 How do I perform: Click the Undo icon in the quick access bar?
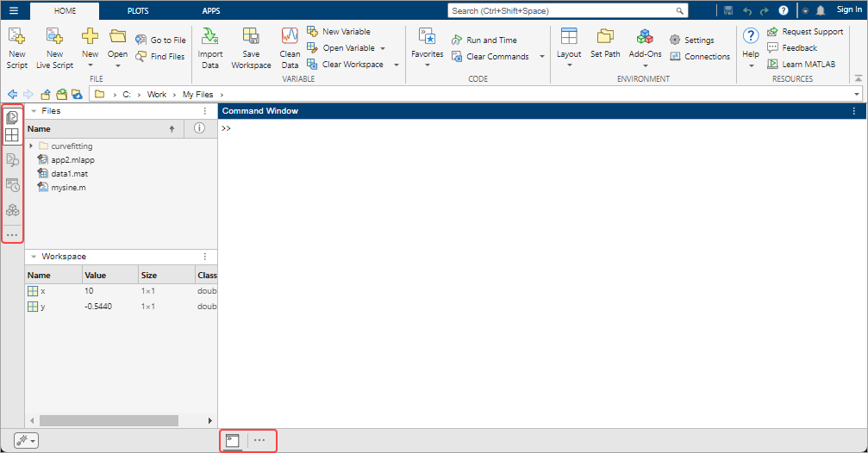point(746,10)
